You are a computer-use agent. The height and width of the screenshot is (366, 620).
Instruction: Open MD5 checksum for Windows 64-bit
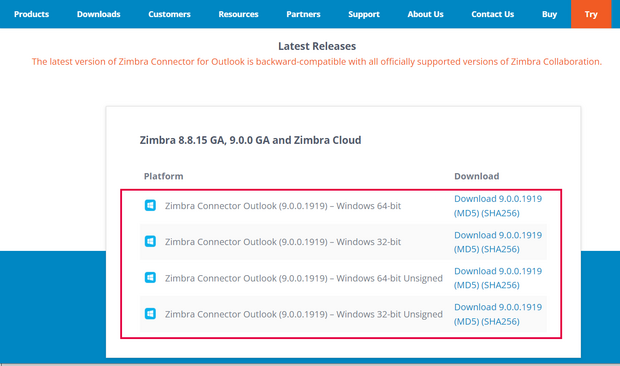(x=467, y=213)
